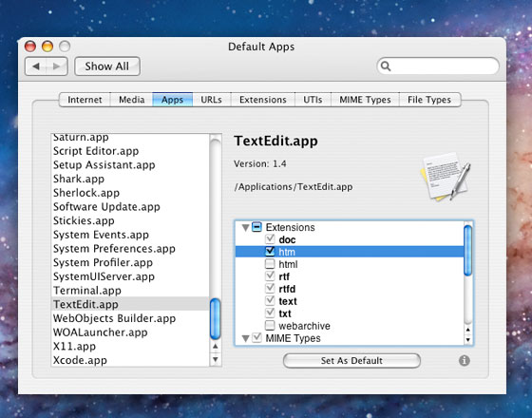Uncheck the htm extension checkbox
Screen dimensions: 532x418
[x=270, y=252]
